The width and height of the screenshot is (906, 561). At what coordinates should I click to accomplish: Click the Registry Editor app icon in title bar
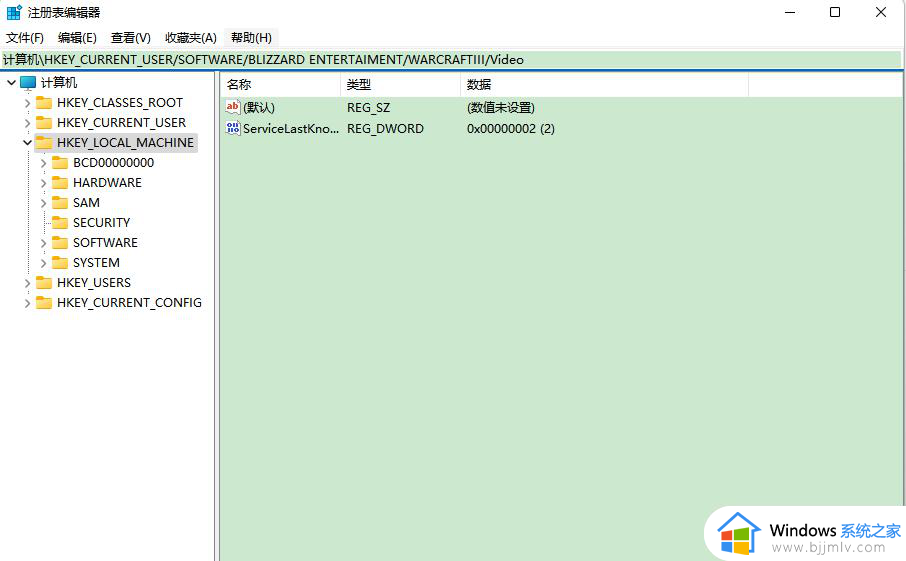14,12
